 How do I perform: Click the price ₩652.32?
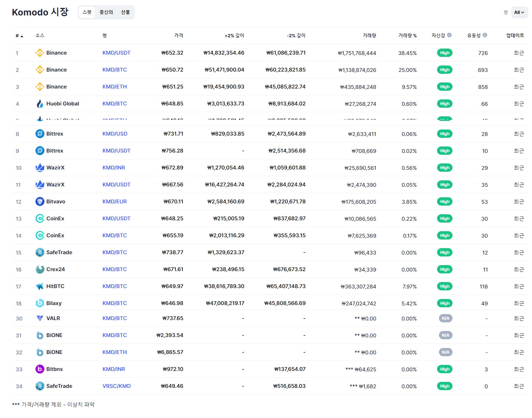tap(172, 53)
